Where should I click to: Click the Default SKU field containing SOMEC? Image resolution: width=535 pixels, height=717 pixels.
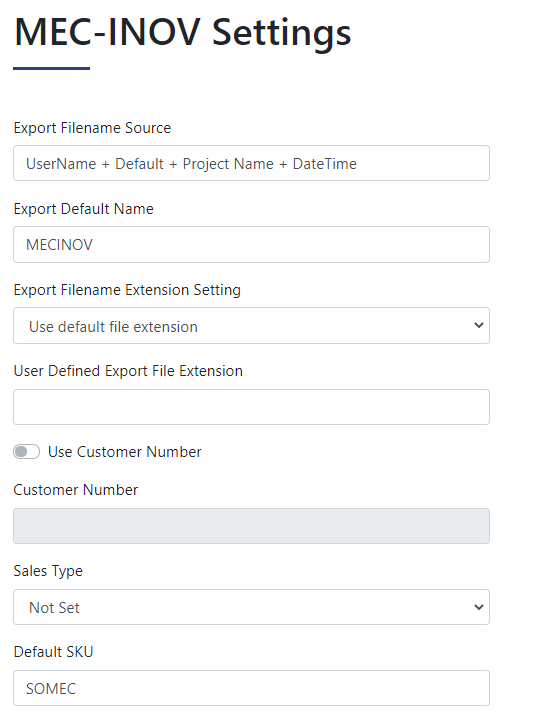(251, 688)
